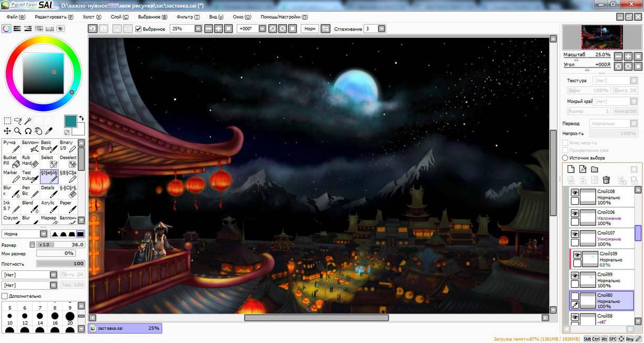Select the zoom magnifier tool

[17, 131]
